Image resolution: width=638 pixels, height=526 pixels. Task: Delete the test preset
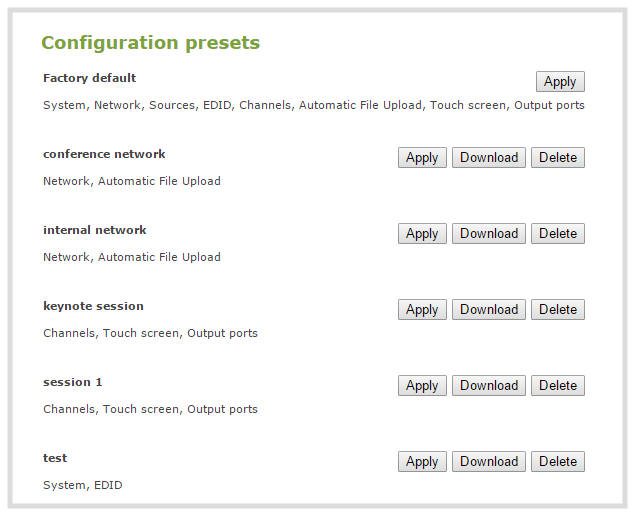[558, 462]
